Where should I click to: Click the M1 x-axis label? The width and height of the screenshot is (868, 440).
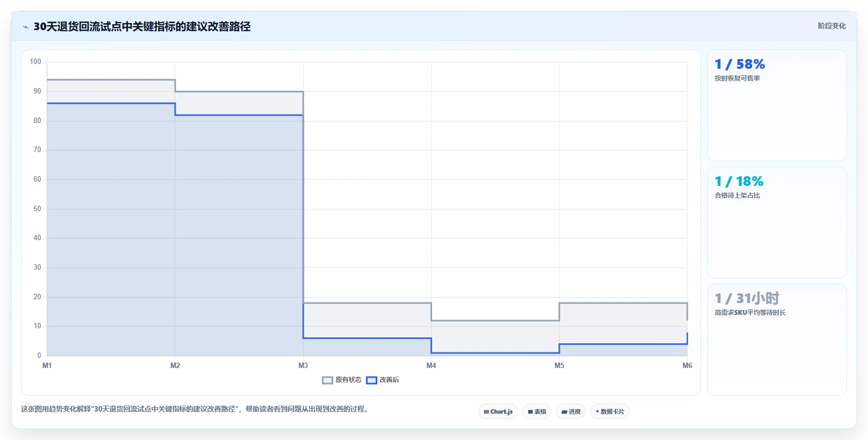tap(47, 365)
